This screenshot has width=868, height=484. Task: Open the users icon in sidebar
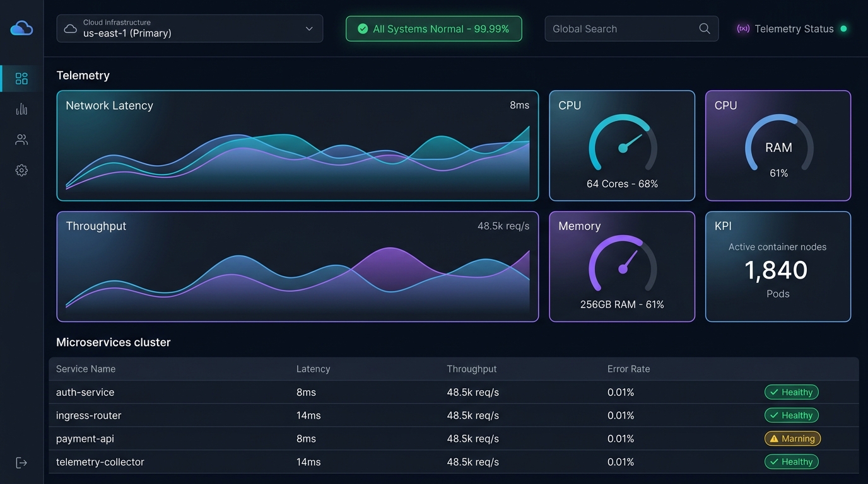(21, 140)
